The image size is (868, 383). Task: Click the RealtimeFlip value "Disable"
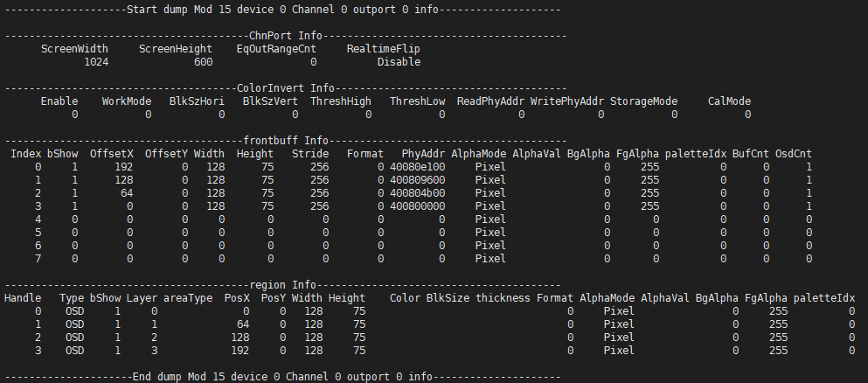pos(399,62)
